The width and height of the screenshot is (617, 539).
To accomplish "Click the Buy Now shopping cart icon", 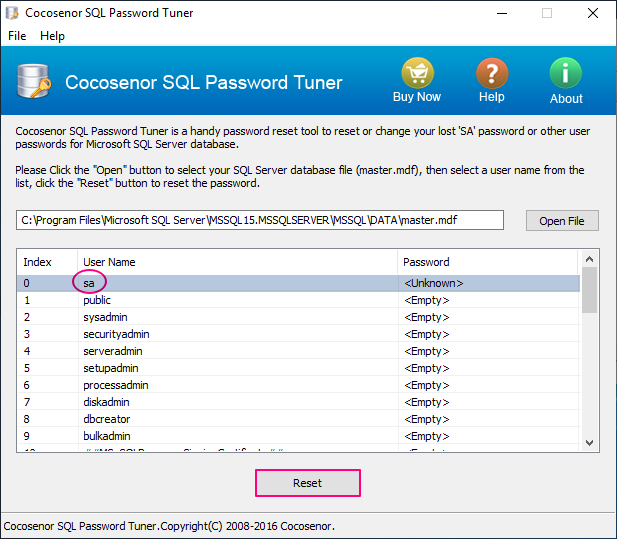I will tap(417, 73).
